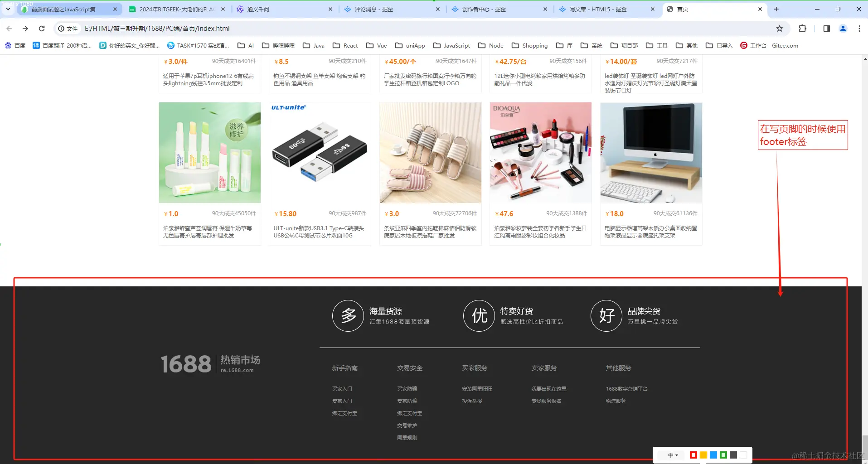Open the 卖家入门 footer link
The width and height of the screenshot is (868, 464).
click(x=342, y=401)
